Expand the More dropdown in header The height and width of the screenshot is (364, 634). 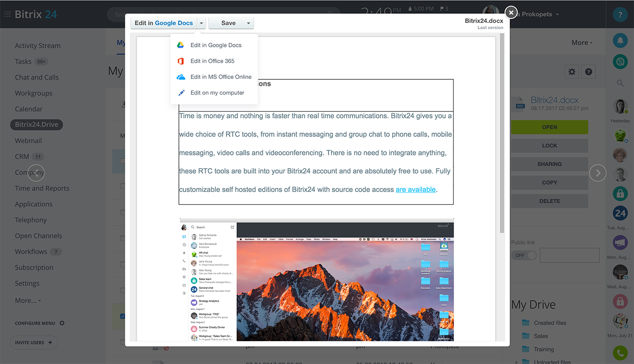[x=582, y=42]
